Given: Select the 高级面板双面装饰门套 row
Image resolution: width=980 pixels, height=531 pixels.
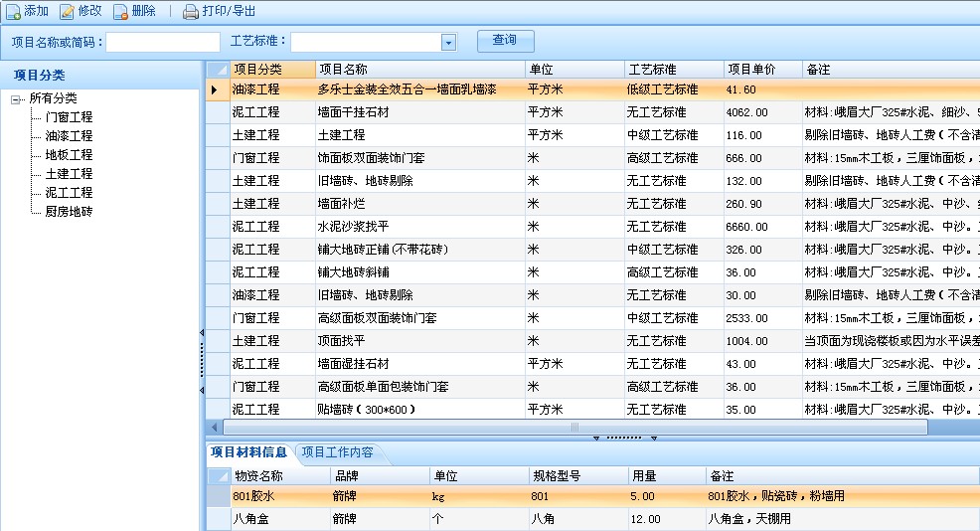Looking at the screenshot, I should 592,318.
